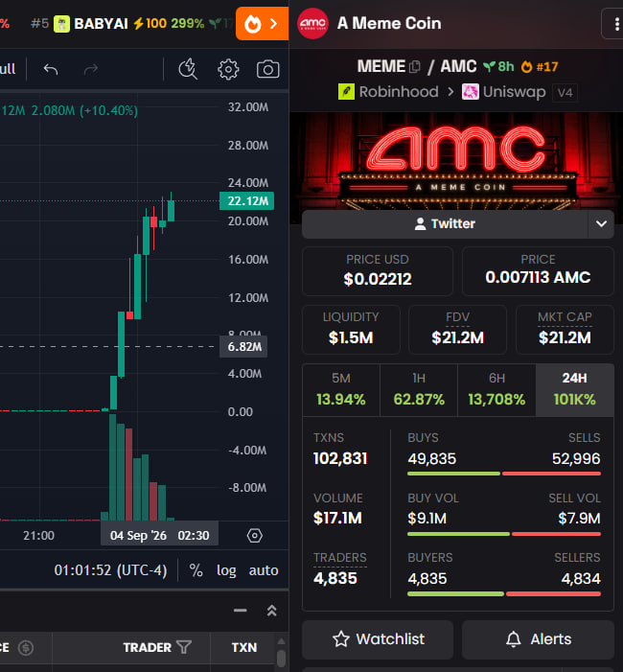
Task: Redo the chart action
Action: click(x=91, y=69)
